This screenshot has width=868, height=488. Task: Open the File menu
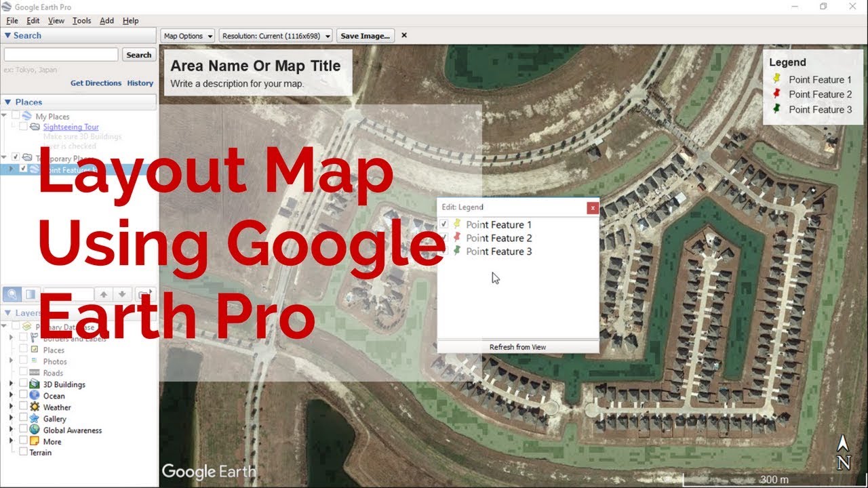click(x=12, y=21)
